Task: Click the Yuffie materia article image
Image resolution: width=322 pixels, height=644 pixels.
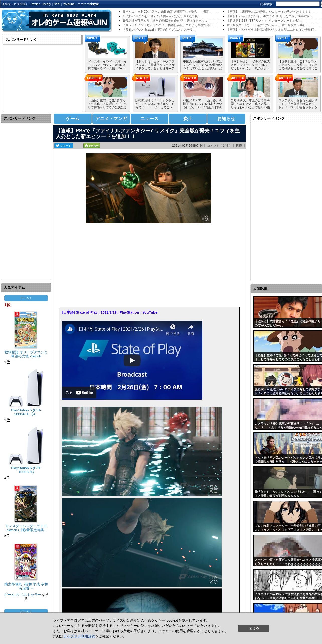Action: coord(148,188)
